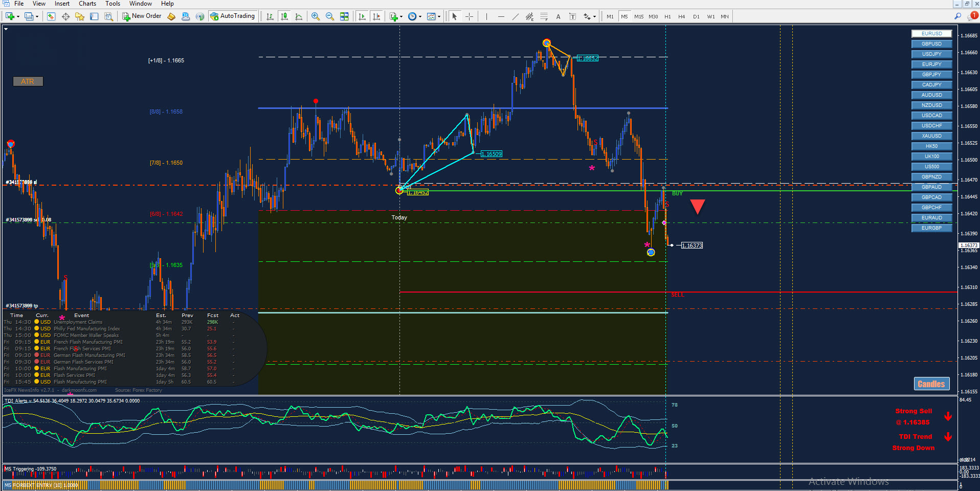
Task: Open the Indicators list dropdown
Action: 396,16
